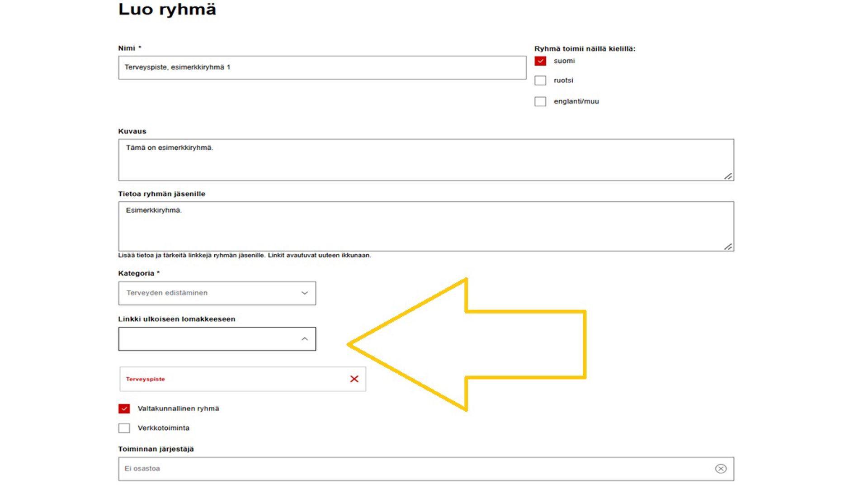The image size is (868, 485).
Task: Focus the Tietoa ryhmän jäsenille text area
Action: coord(426,226)
